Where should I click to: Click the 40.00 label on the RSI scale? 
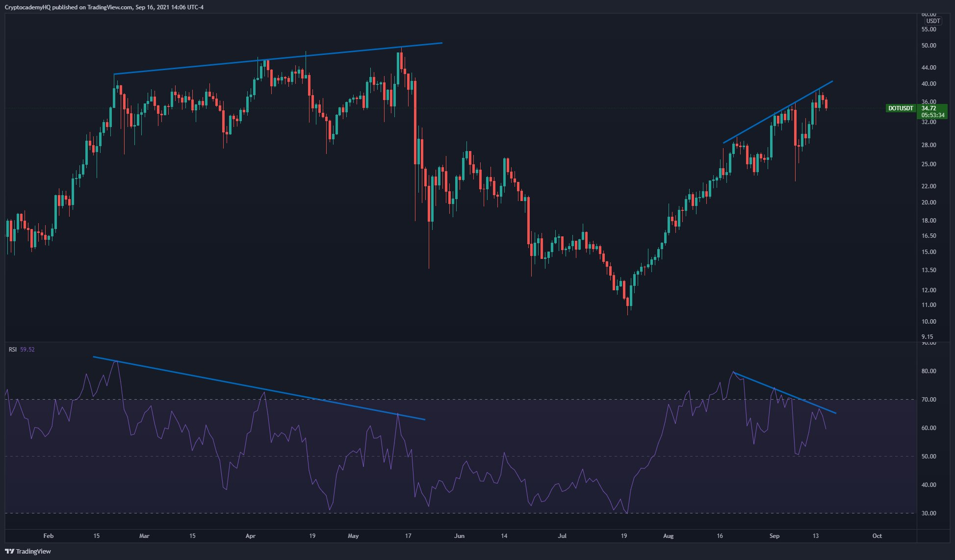pos(929,485)
